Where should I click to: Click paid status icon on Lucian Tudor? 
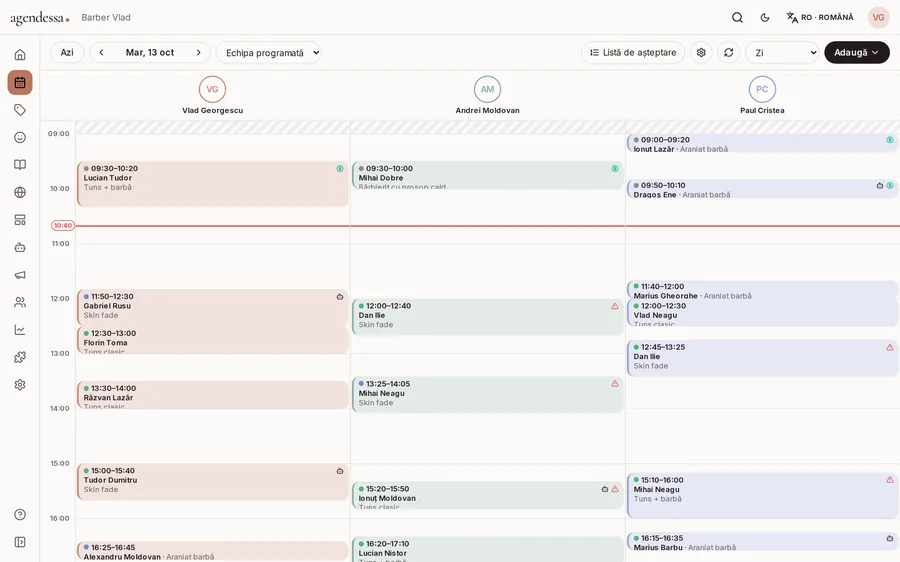click(x=340, y=169)
